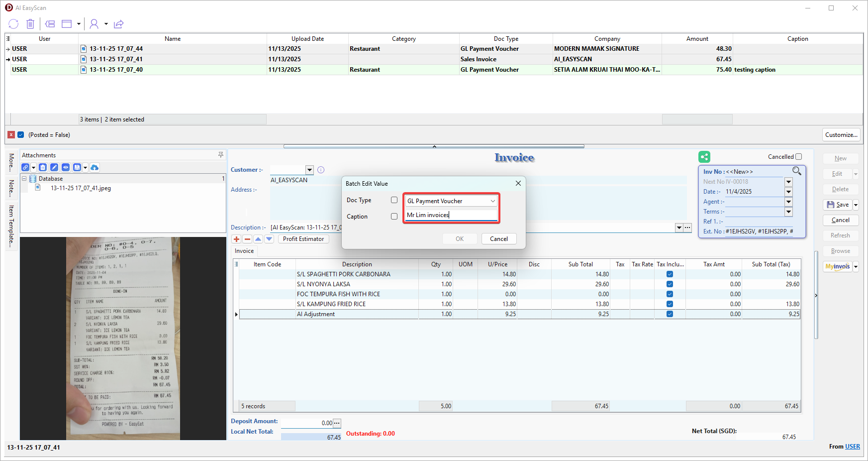The width and height of the screenshot is (868, 461).
Task: Click the refresh icon in the top toolbar
Action: point(13,24)
